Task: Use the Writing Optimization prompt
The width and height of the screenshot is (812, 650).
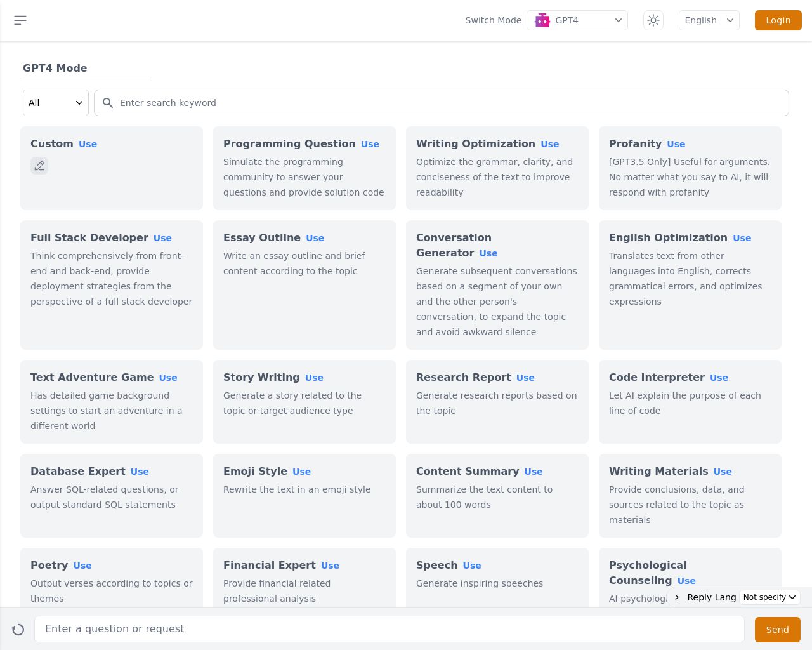Action: pyautogui.click(x=550, y=144)
